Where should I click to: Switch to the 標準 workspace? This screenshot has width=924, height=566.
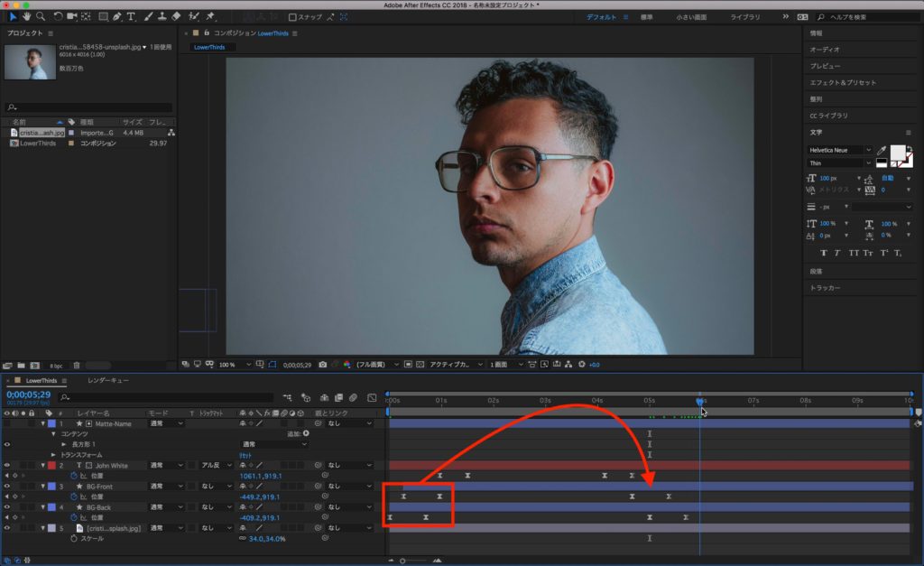(646, 17)
